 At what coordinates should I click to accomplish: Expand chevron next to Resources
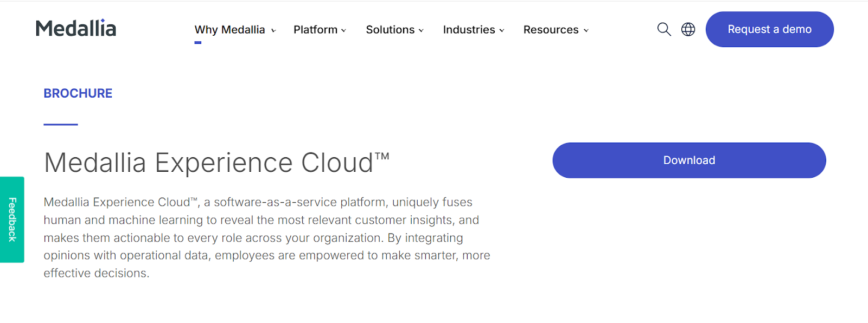(586, 31)
